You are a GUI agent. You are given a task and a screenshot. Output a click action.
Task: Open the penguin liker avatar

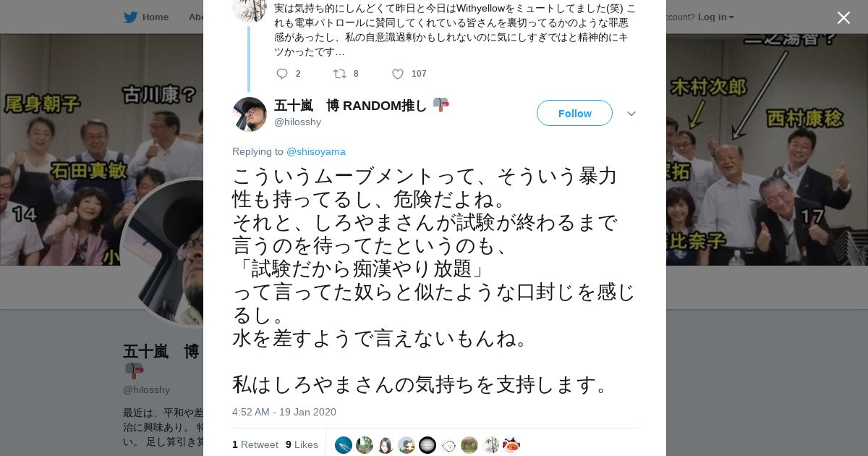[386, 445]
